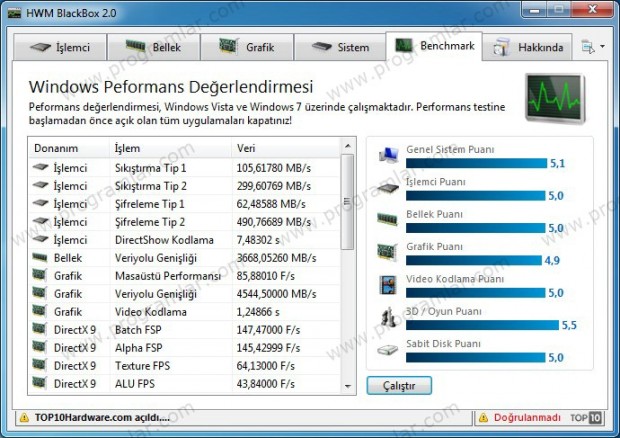Click the HWM BlackBox title bar icon
The image size is (620, 438).
tap(15, 13)
